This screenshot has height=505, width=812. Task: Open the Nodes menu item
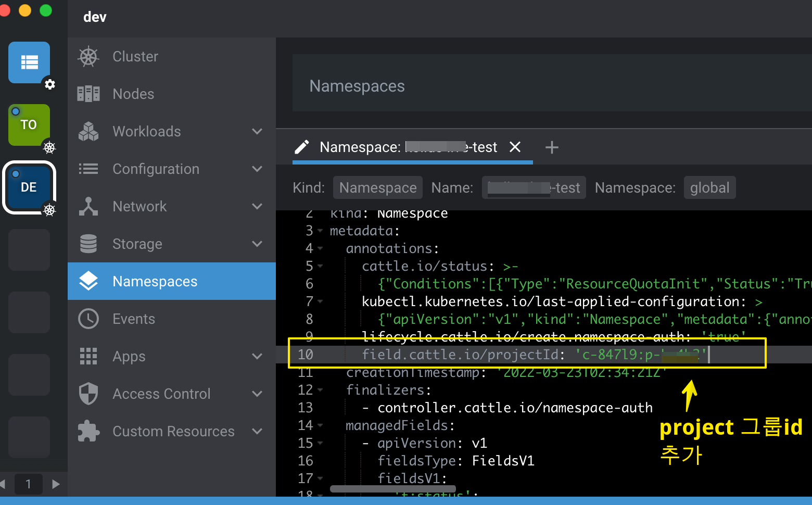tap(172, 94)
